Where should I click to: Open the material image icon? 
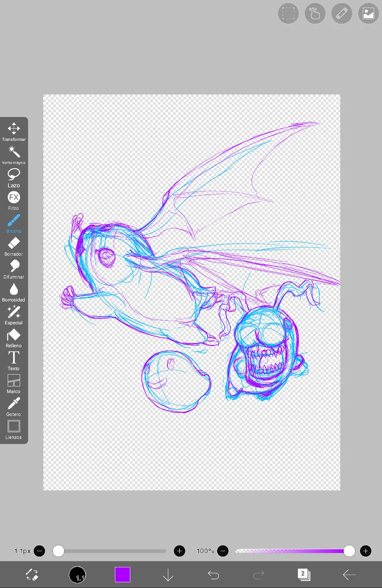point(368,13)
